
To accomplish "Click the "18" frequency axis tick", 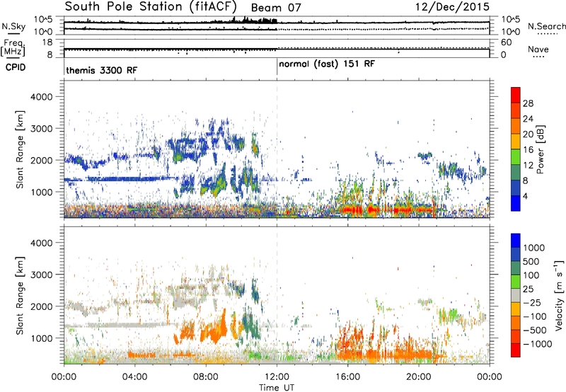I will pos(47,42).
